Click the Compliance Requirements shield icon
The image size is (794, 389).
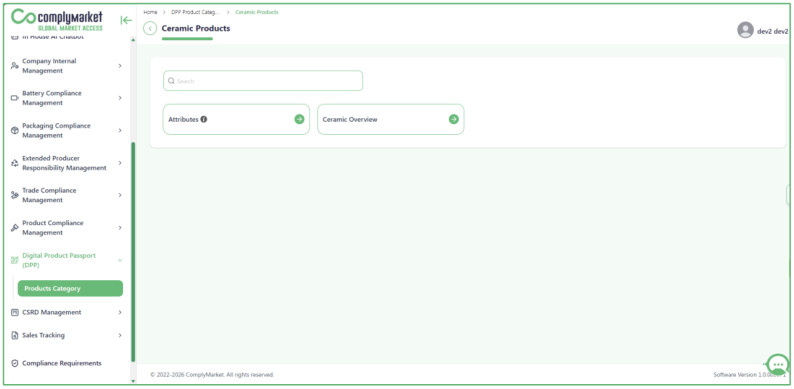(x=15, y=363)
